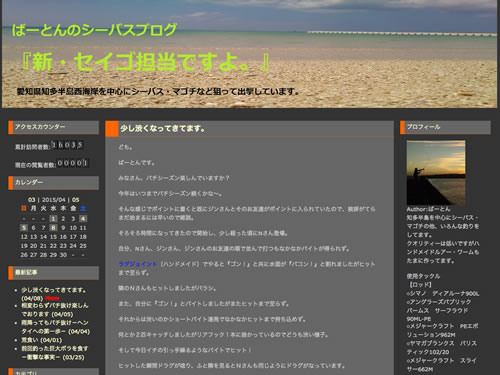Open recent article dated 03/25
Screen dimensions: 500x375
55,353
